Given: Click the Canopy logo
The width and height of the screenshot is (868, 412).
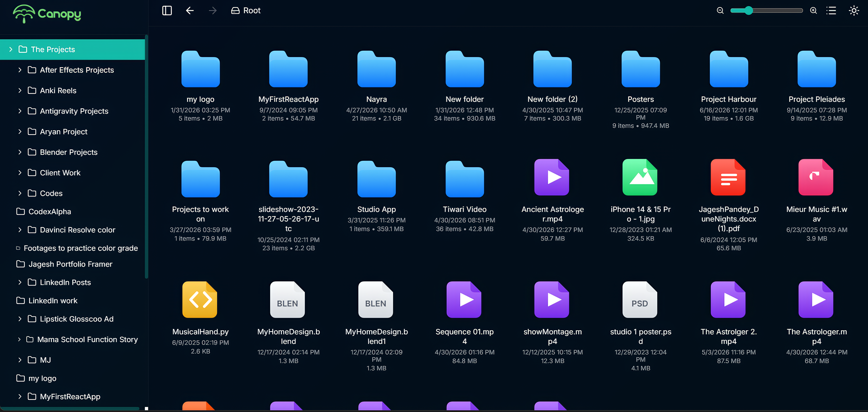Looking at the screenshot, I should (47, 14).
